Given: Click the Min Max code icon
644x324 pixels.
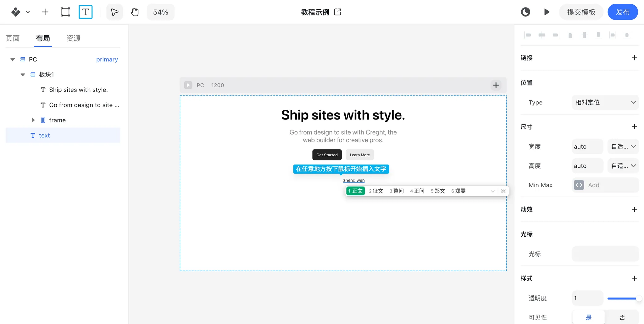Looking at the screenshot, I should click(x=579, y=185).
